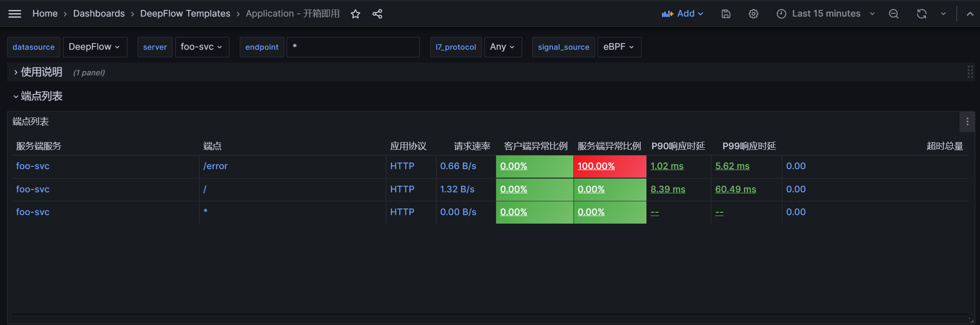Star this dashboard as favorite
Viewport: 980px width, 325px height.
(355, 14)
